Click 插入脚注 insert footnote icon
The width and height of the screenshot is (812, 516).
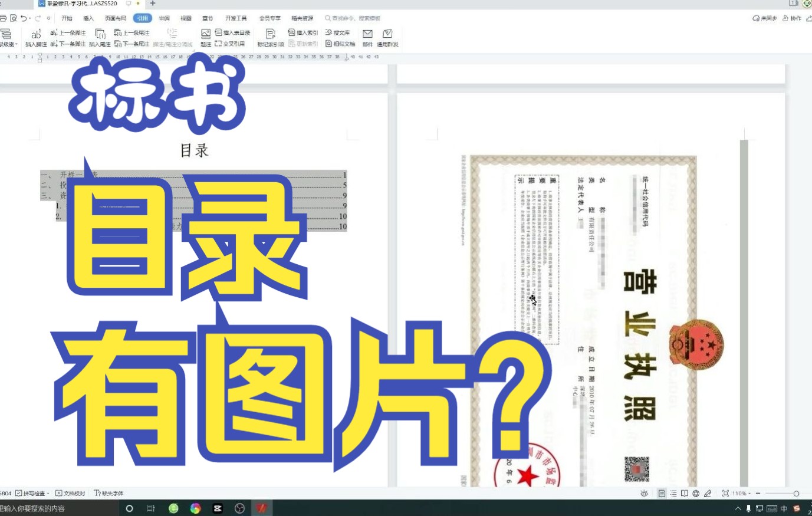[x=36, y=38]
